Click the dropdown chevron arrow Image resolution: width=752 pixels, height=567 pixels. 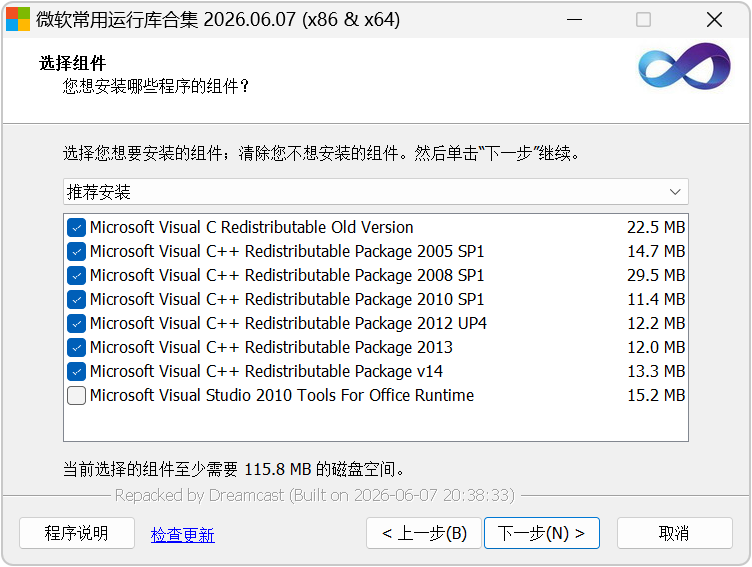(x=675, y=192)
